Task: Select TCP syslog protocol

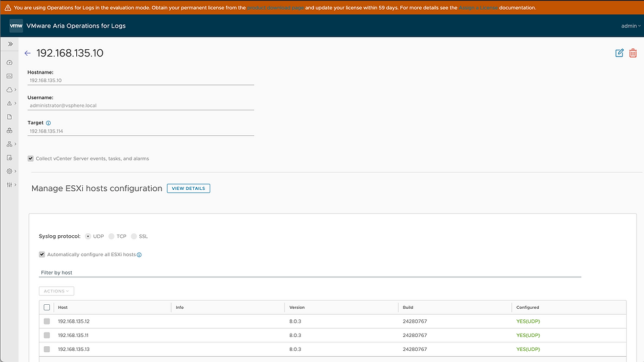Action: click(111, 237)
